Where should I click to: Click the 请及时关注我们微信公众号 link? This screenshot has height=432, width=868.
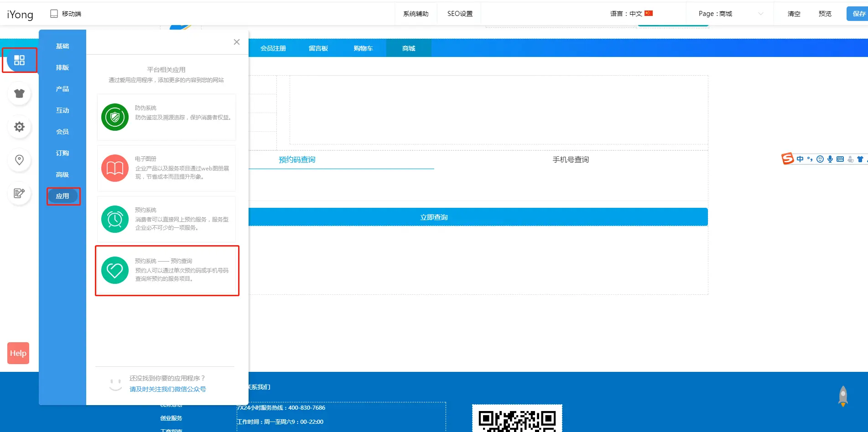(x=167, y=389)
